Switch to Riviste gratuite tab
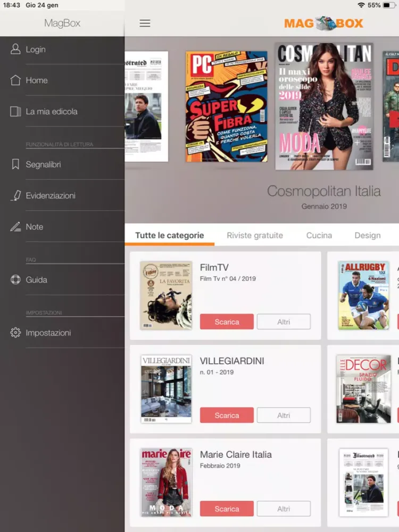 tap(255, 235)
